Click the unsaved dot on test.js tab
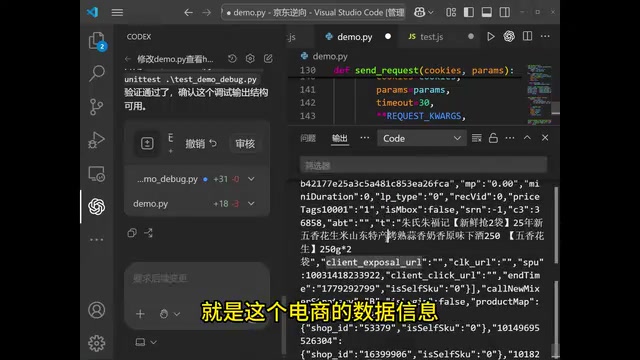Screen dimensions: 640x360 471,36
